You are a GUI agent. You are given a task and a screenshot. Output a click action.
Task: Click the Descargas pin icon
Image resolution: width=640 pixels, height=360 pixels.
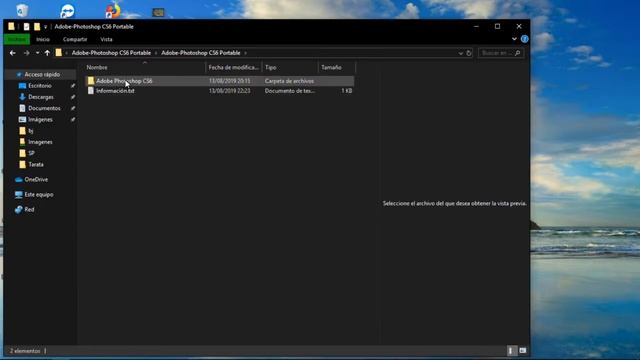(73, 97)
